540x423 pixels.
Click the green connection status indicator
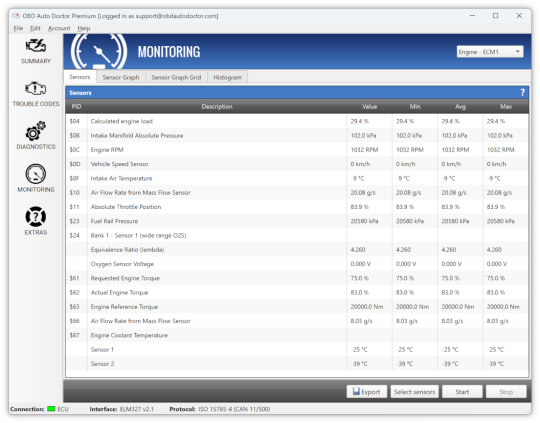[x=51, y=409]
